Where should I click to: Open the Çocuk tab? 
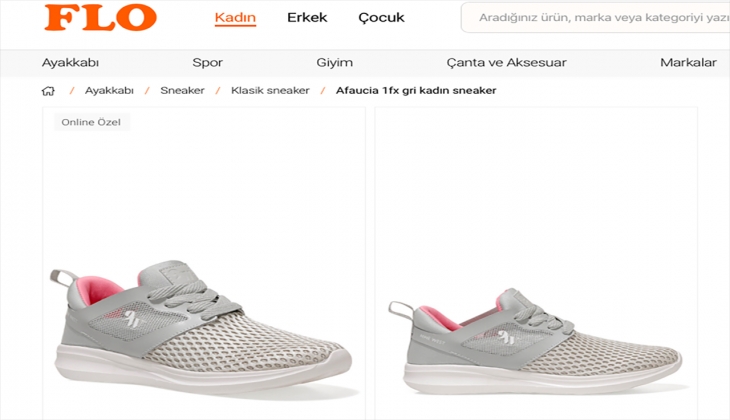pos(381,18)
